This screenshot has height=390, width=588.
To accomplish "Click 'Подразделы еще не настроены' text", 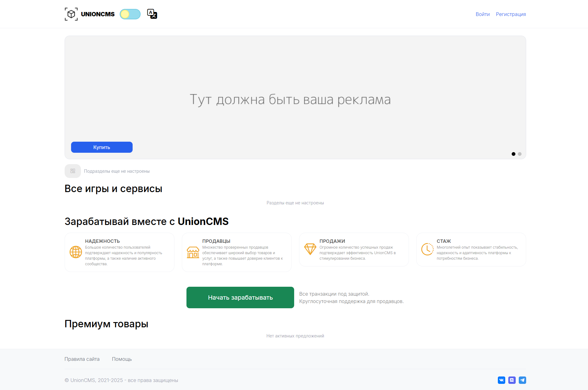I will [x=117, y=171].
